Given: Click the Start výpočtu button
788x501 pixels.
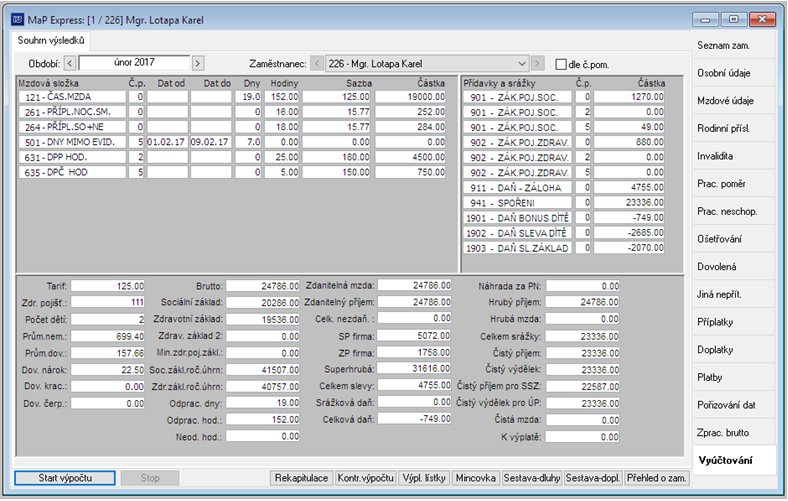Looking at the screenshot, I should [x=65, y=477].
